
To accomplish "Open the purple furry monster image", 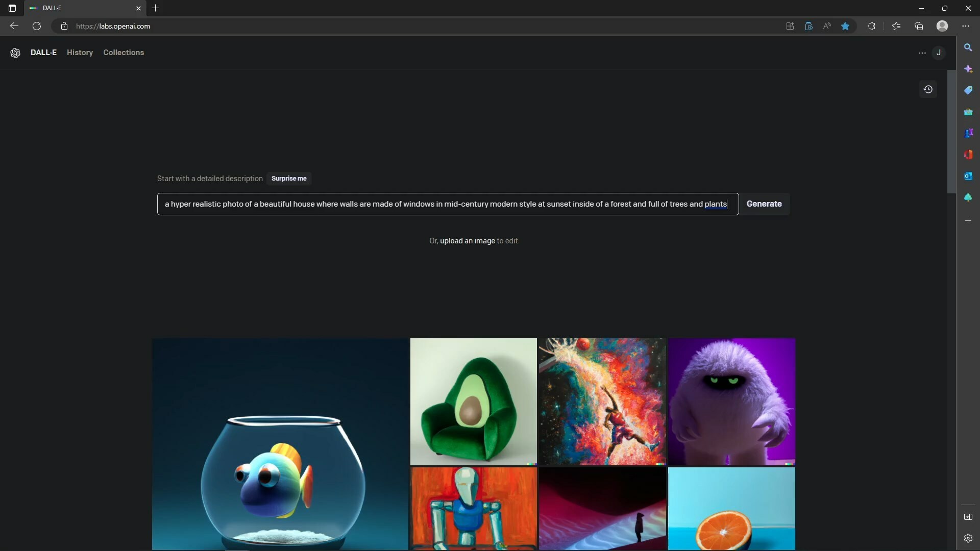I will pos(732,402).
